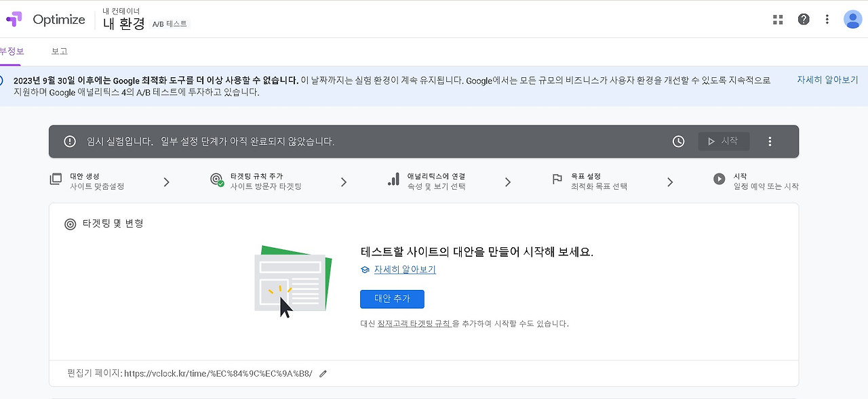Viewport: 868px width, 399px height.
Task: Open the top-bar three-dot options menu
Action: [827, 19]
